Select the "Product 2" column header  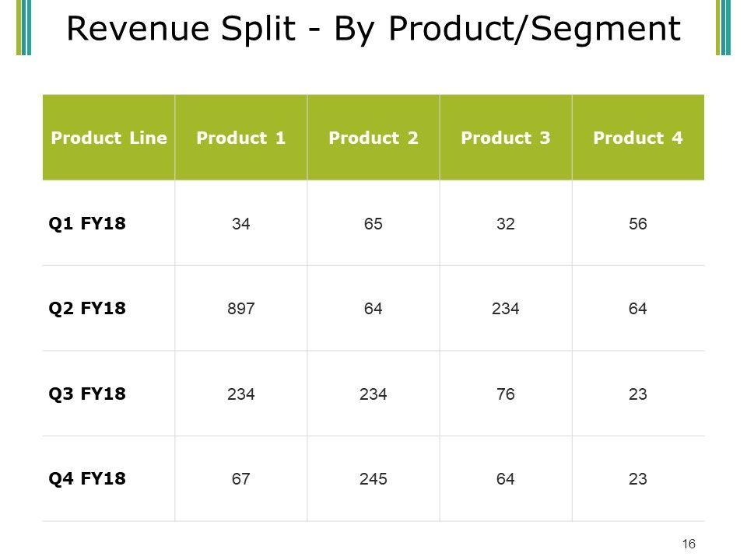click(373, 138)
